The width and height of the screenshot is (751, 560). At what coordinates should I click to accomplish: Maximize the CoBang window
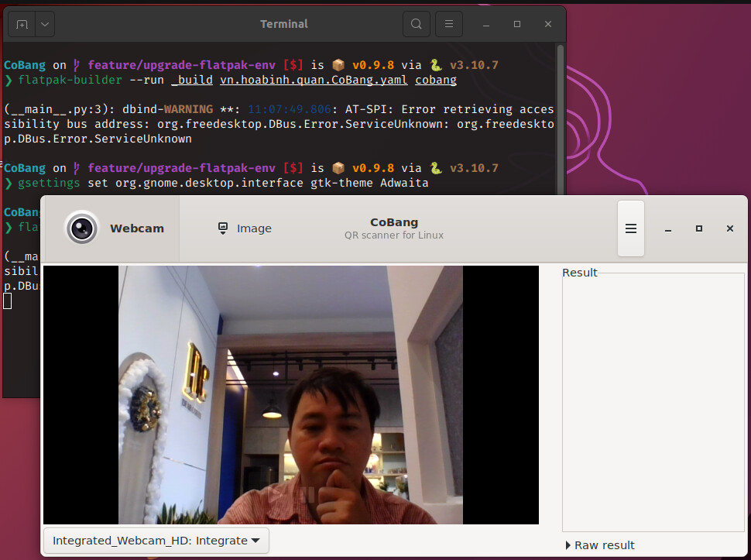(x=698, y=228)
